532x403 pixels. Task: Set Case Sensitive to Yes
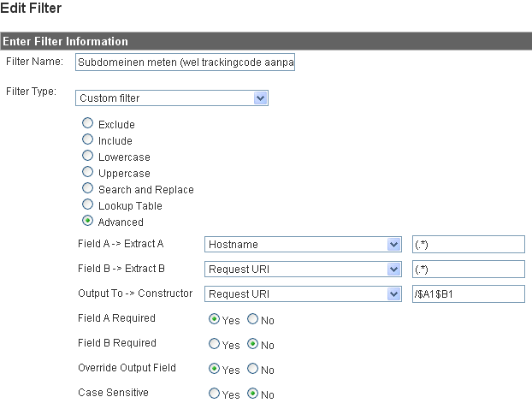214,394
